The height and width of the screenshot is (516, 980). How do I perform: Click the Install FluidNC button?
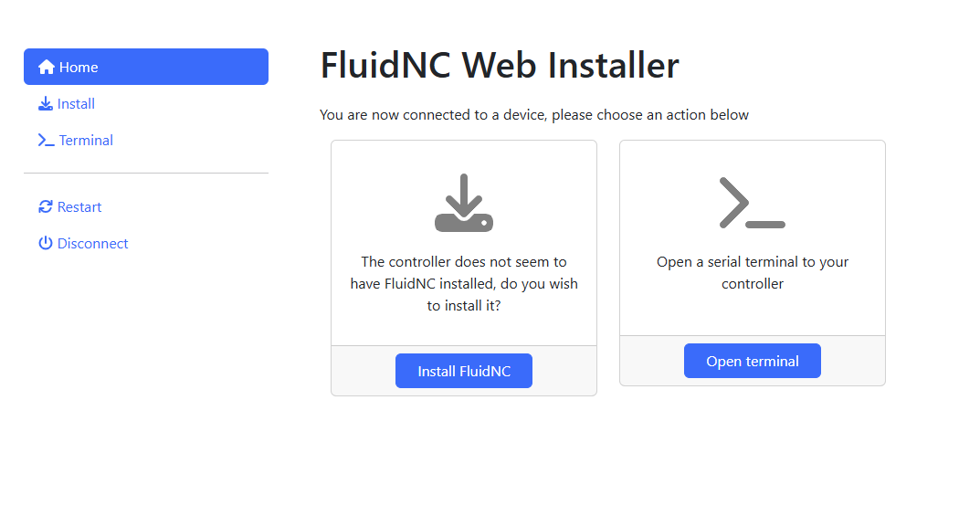point(464,371)
